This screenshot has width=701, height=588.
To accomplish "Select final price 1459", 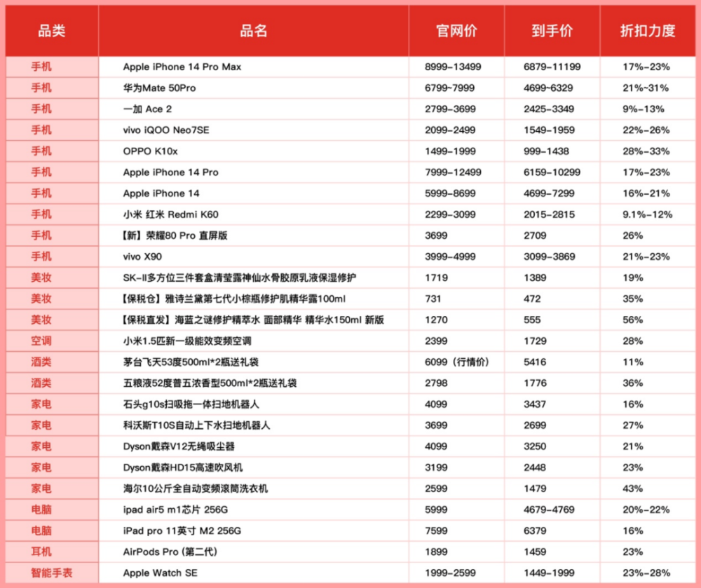I will click(535, 552).
